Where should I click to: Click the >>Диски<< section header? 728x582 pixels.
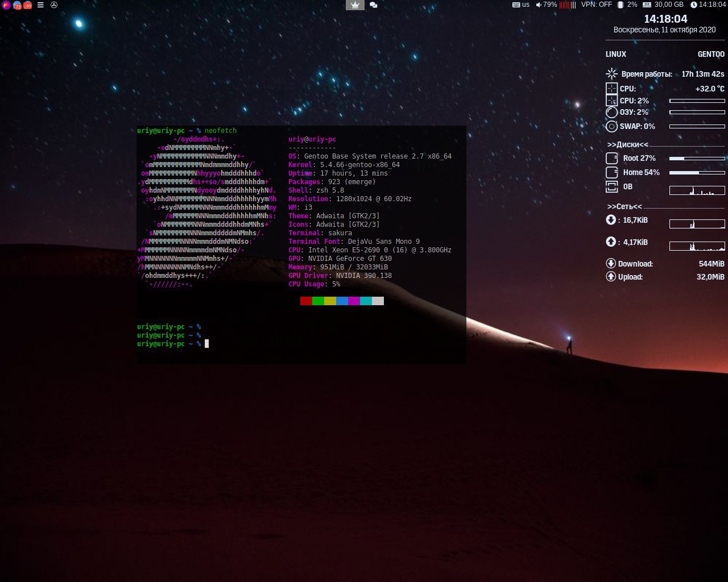click(x=627, y=144)
